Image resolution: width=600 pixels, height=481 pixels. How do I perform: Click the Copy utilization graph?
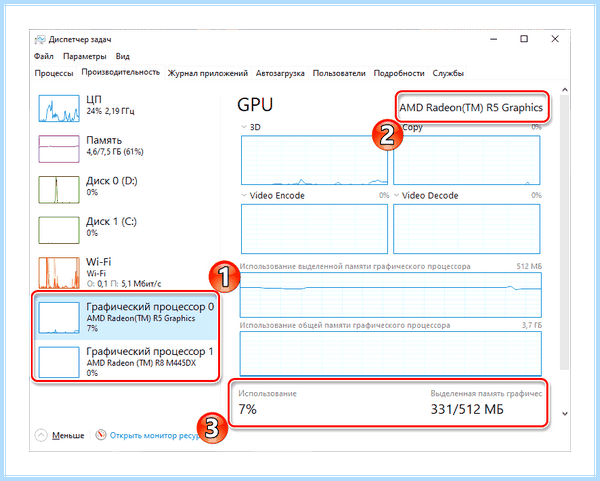[466, 160]
